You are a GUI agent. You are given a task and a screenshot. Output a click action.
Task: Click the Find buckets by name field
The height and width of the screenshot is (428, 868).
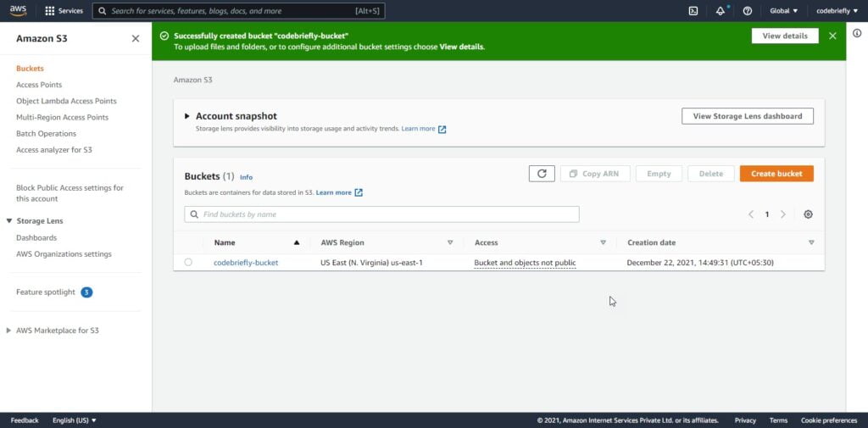(x=382, y=214)
